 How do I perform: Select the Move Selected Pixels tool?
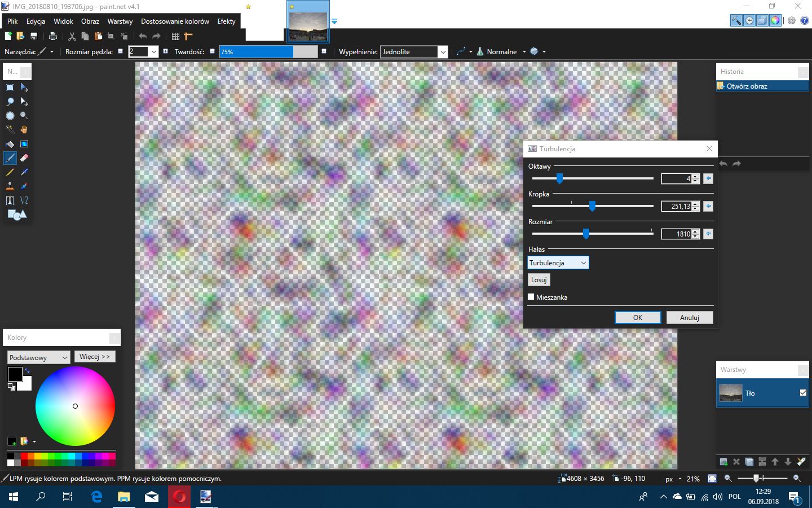point(24,87)
